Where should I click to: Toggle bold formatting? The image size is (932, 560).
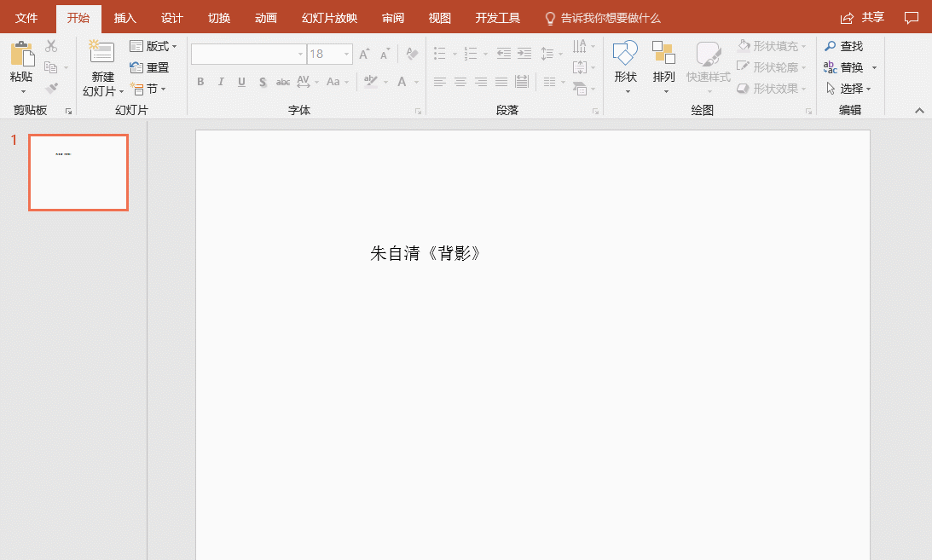[200, 82]
